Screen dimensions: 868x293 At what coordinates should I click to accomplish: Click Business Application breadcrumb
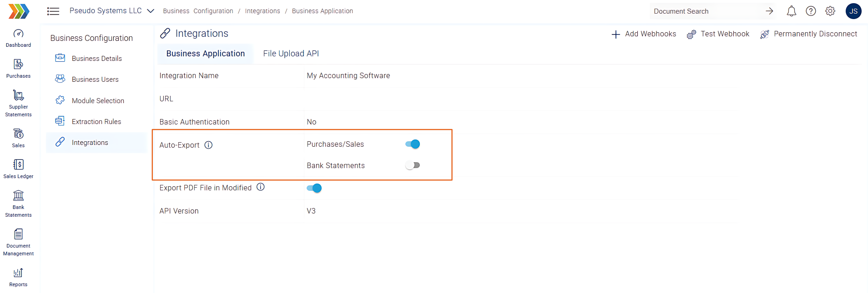click(x=323, y=11)
